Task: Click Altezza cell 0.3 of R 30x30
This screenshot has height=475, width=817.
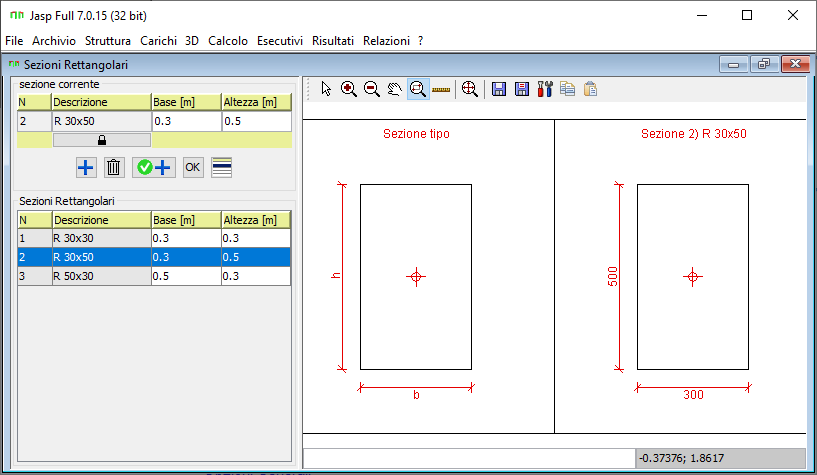Action: (256, 238)
